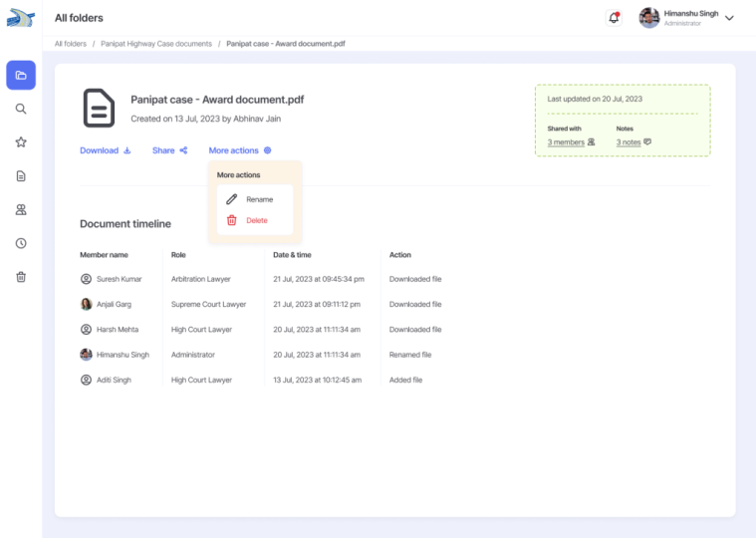Open recent history clock icon
Viewport: 756px width, 538px height.
point(21,243)
